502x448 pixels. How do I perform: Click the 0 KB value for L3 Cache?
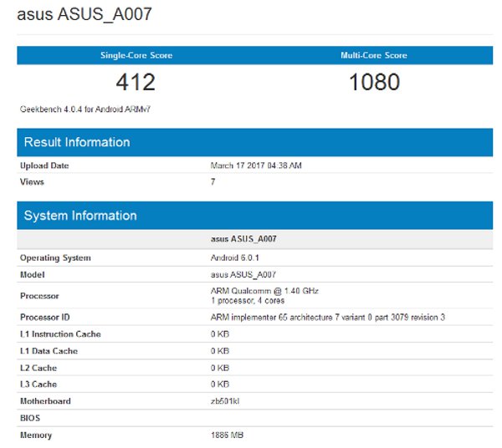pyautogui.click(x=220, y=384)
